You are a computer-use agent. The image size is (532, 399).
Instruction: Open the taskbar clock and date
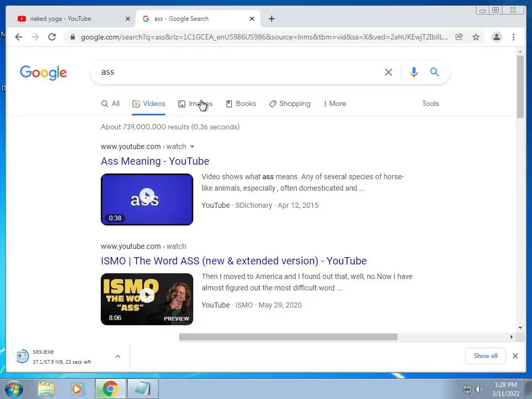pos(506,389)
